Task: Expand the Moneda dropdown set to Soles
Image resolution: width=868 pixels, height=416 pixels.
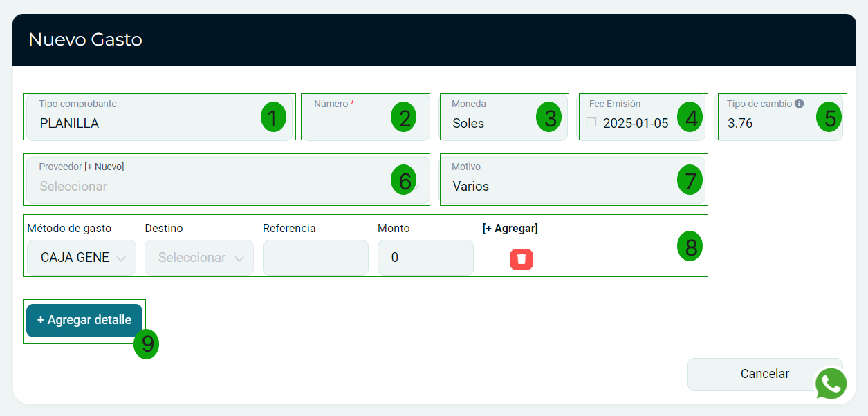Action: click(491, 124)
